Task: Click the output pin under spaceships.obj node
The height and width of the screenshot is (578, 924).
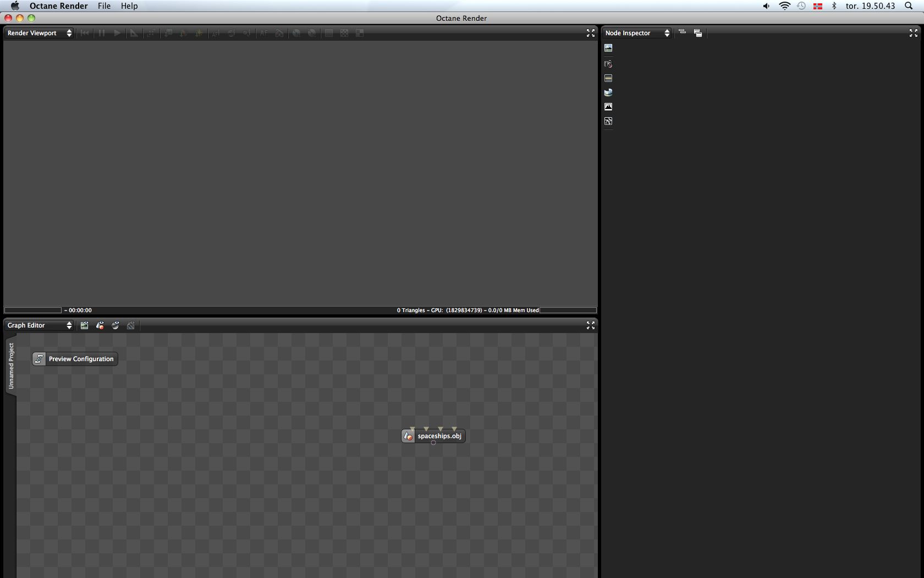Action: pyautogui.click(x=433, y=443)
